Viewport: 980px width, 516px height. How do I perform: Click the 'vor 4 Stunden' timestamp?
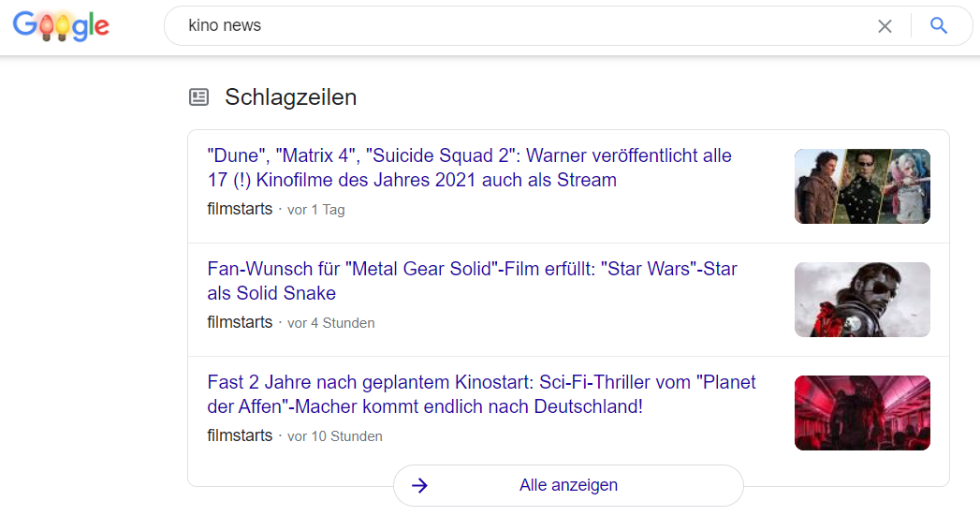(330, 323)
